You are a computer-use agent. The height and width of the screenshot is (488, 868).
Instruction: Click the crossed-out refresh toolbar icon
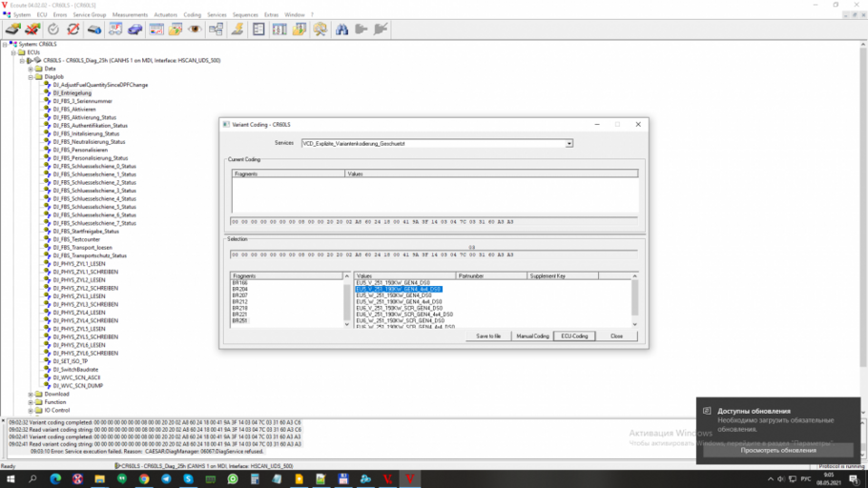(x=73, y=30)
